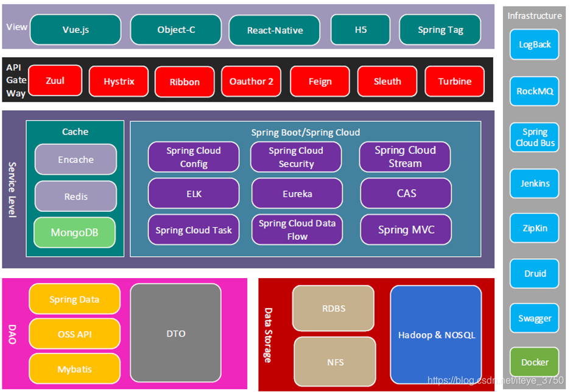
Task: Select the gray DTO box
Action: coord(176,333)
